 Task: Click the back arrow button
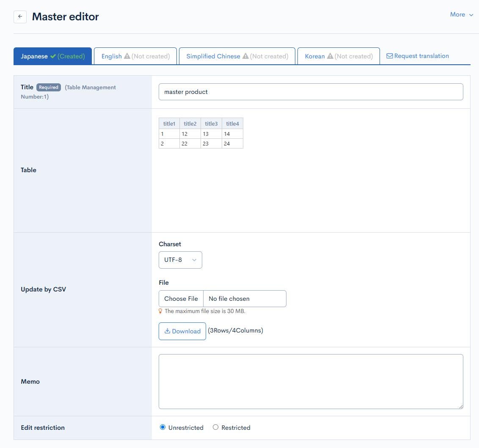(20, 17)
